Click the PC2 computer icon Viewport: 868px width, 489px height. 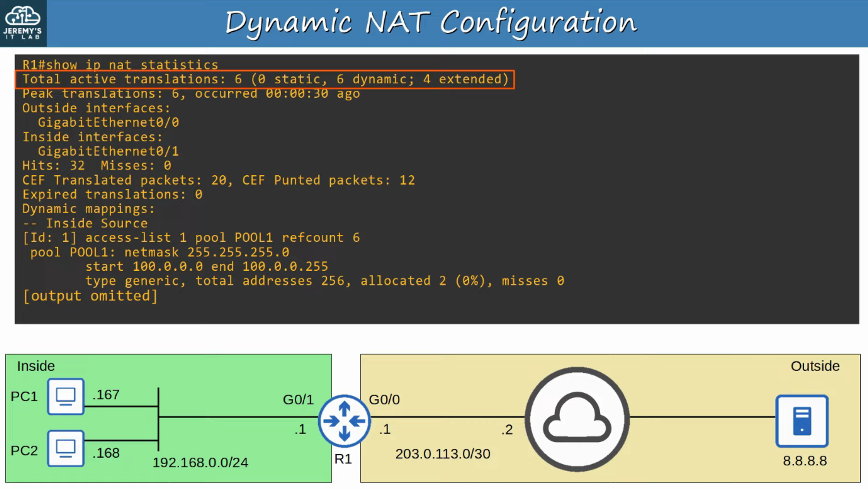click(x=66, y=448)
